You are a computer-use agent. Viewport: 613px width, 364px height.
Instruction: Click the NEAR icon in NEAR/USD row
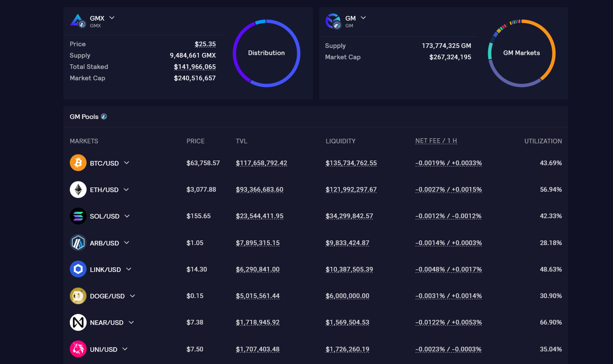(x=78, y=322)
